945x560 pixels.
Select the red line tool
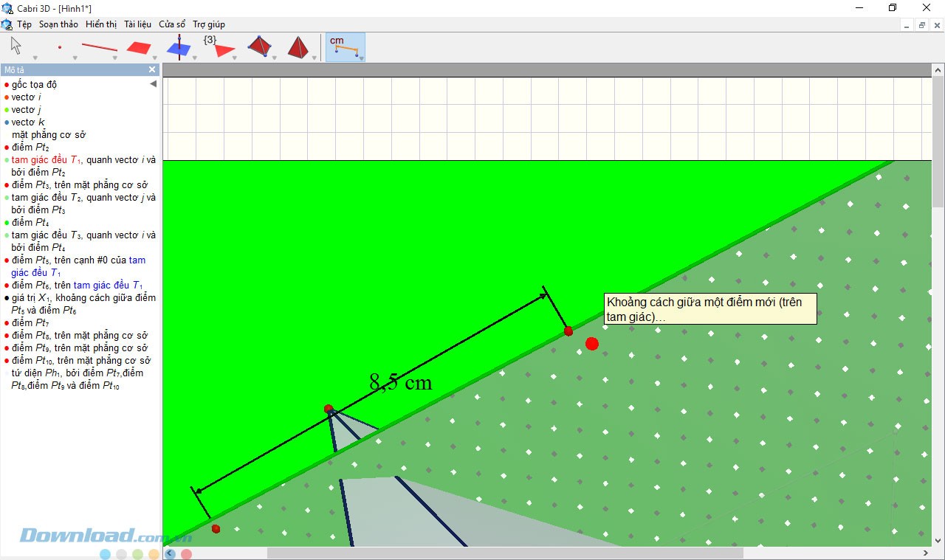(99, 47)
